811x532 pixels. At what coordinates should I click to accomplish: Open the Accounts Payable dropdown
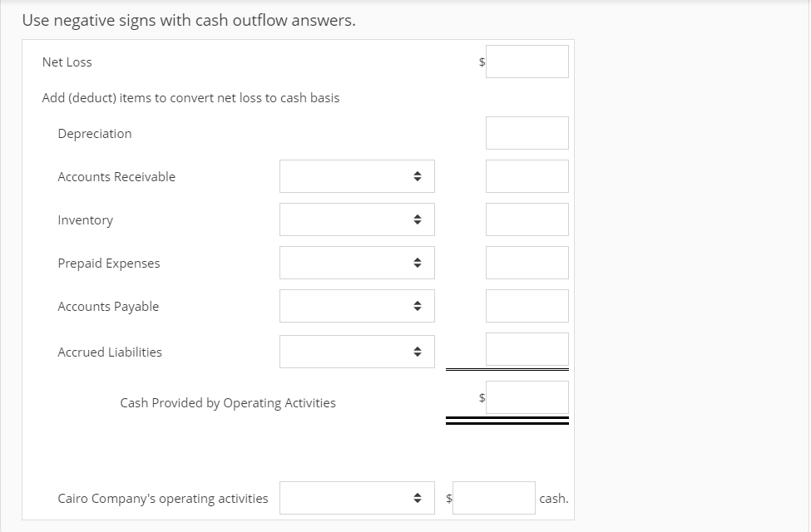click(357, 306)
